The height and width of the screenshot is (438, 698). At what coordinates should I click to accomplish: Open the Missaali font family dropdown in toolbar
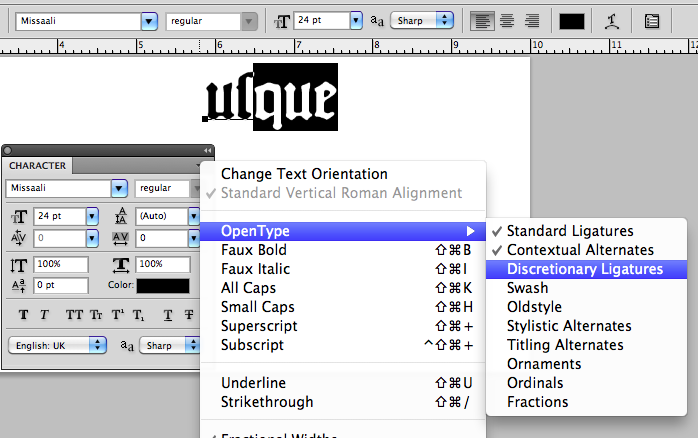point(149,20)
